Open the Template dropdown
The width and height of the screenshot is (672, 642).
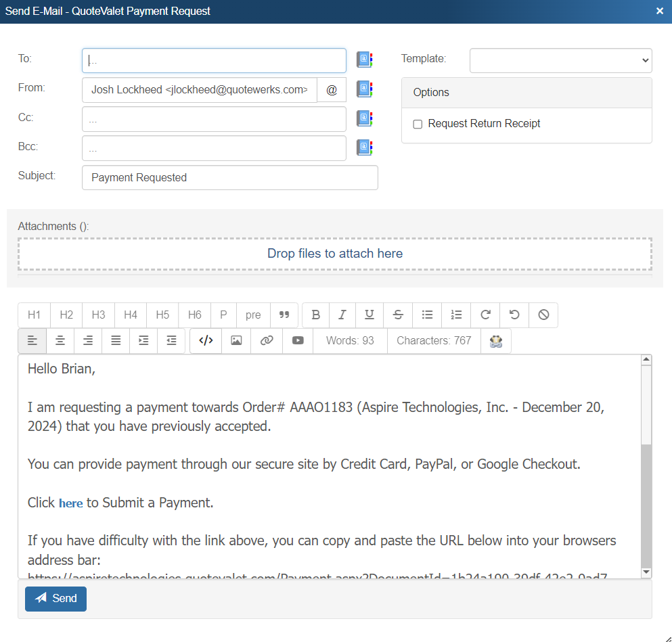pos(560,60)
